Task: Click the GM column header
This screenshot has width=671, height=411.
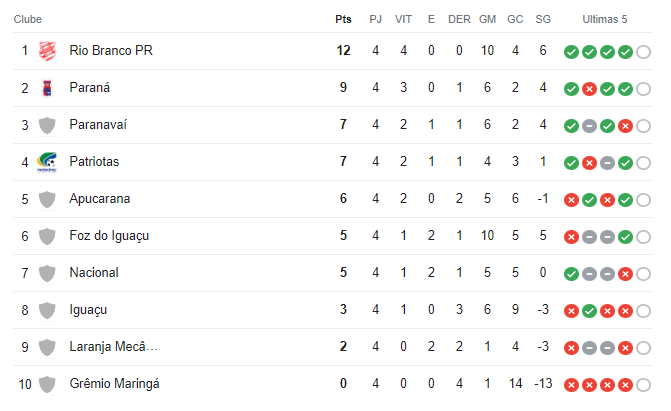Action: point(487,20)
